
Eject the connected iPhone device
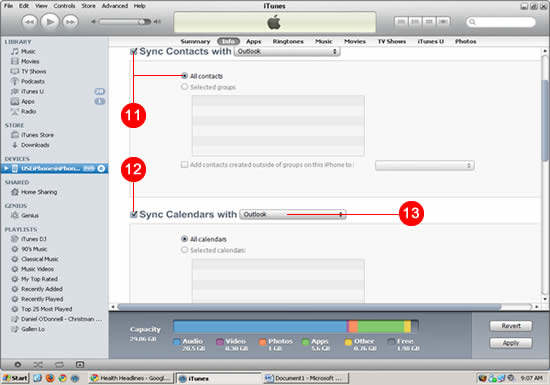101,169
